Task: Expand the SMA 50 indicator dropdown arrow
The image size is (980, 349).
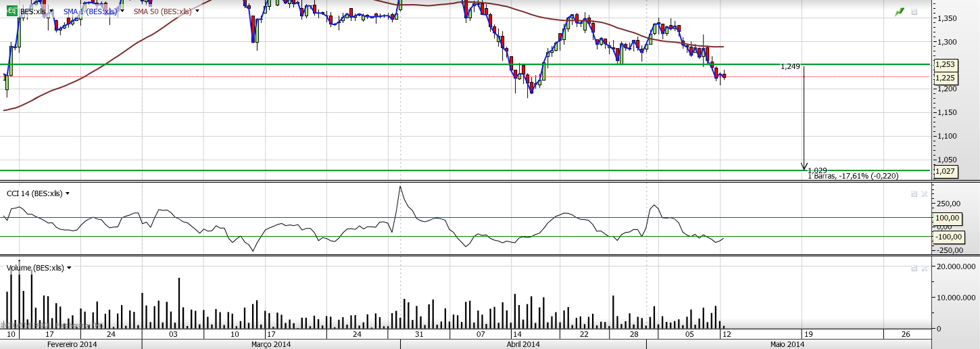Action: [197, 11]
